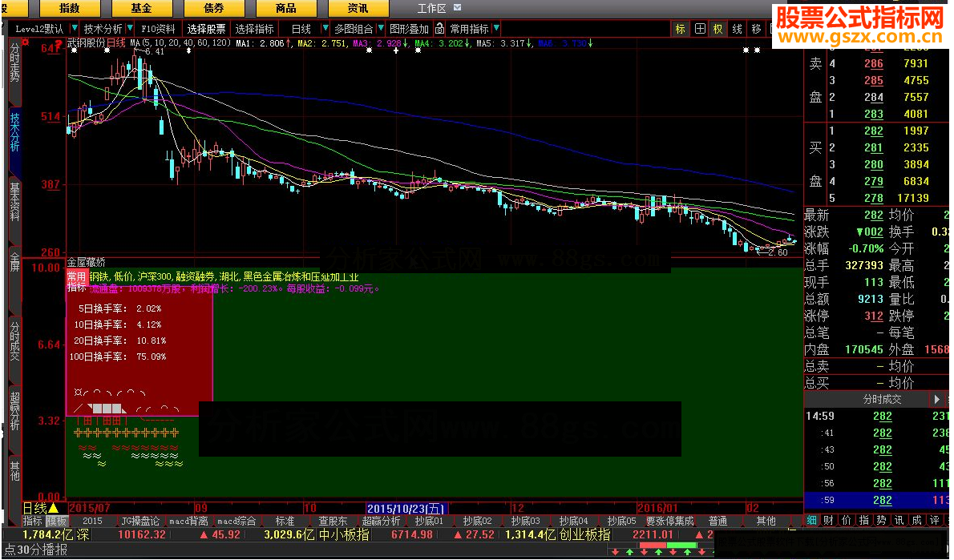The height and width of the screenshot is (560, 954).
Task: Select the 要涨停集成 template tab
Action: (670, 521)
